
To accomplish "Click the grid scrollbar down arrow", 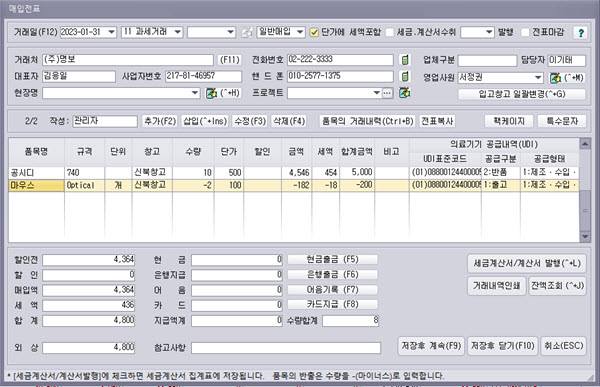I will [585, 236].
